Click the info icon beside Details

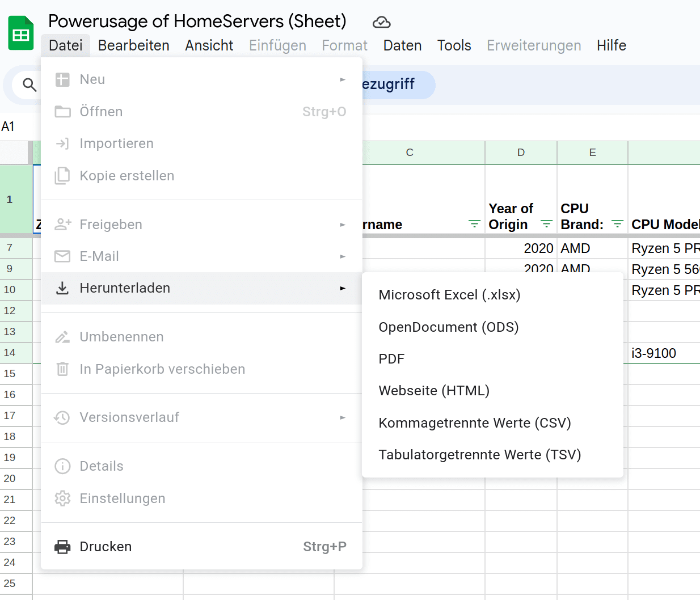[62, 466]
